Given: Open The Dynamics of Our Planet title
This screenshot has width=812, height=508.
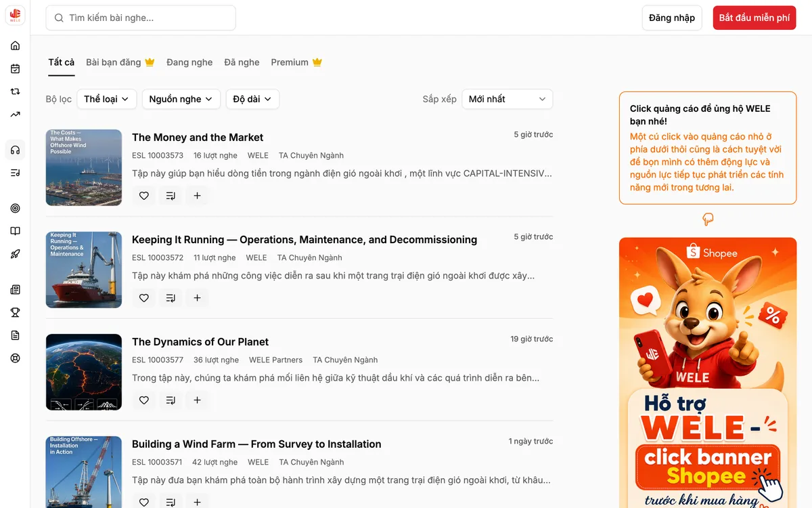Looking at the screenshot, I should click(200, 342).
